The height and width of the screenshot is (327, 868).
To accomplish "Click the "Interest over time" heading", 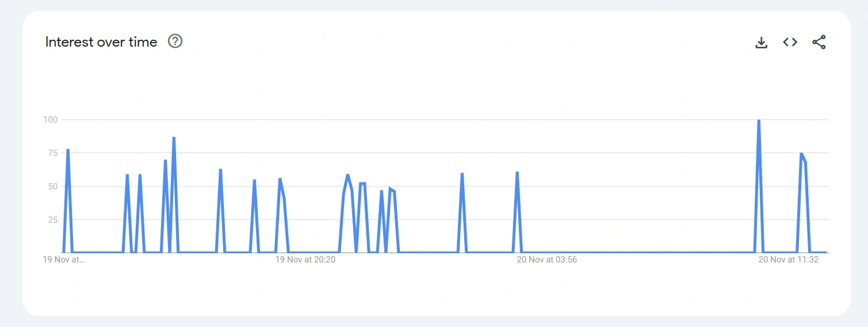I will click(x=101, y=42).
